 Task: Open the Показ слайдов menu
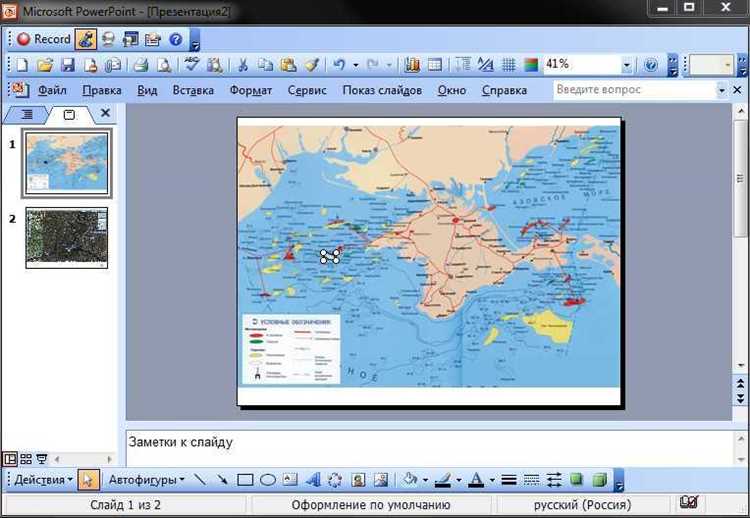[382, 90]
